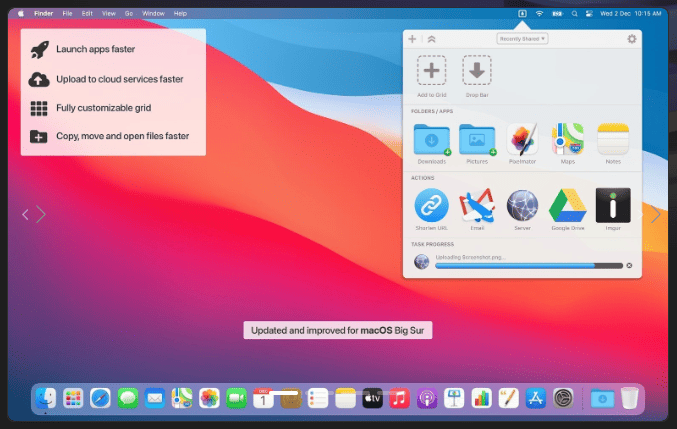The width and height of the screenshot is (677, 429).
Task: Run the Imgur upload action
Action: click(x=613, y=205)
